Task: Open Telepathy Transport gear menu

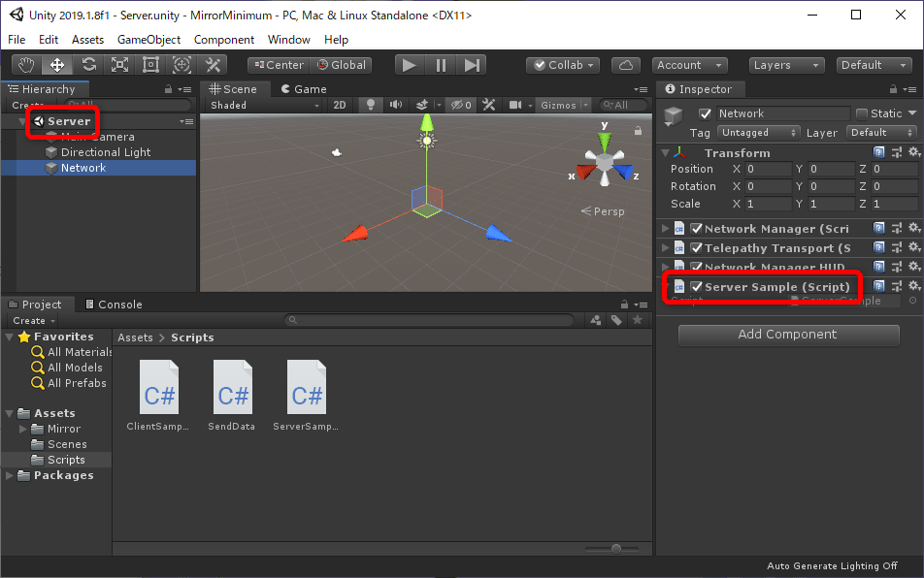Action: [914, 248]
